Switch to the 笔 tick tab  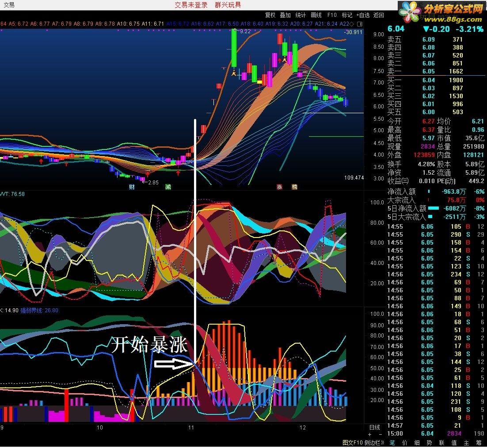[392, 442]
